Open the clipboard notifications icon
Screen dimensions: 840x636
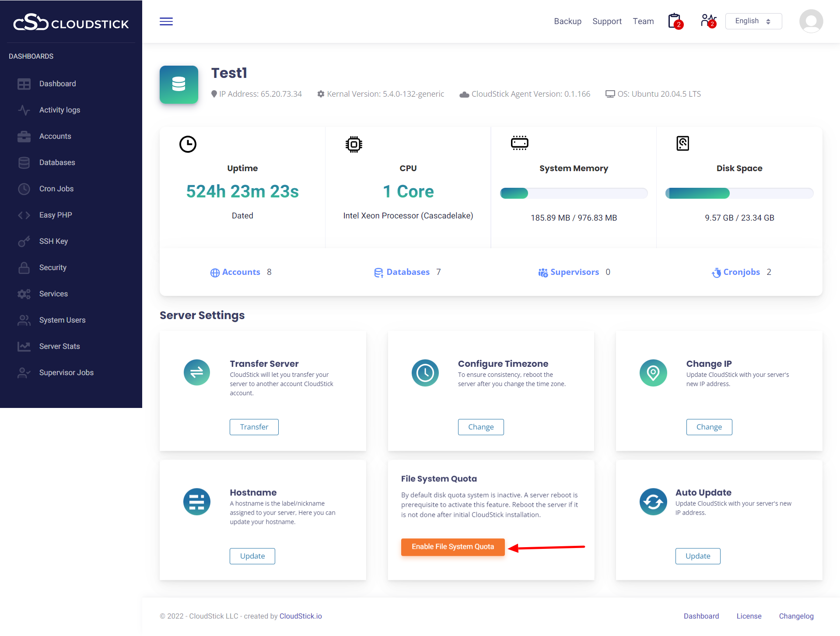675,21
